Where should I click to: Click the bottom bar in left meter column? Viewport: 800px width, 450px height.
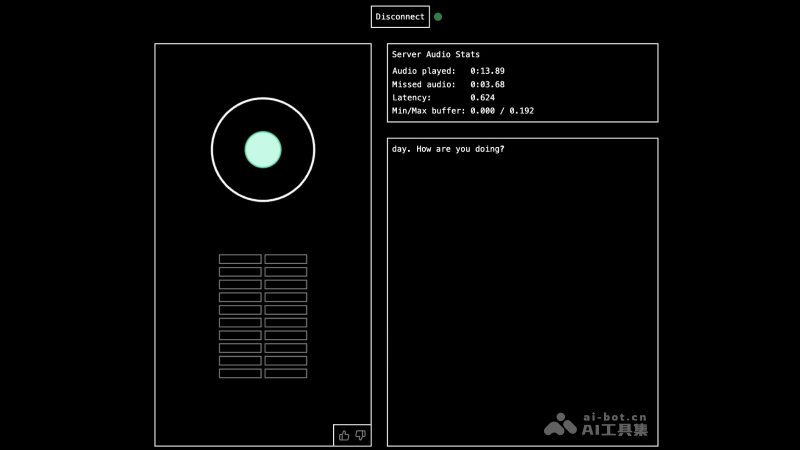[x=240, y=373]
